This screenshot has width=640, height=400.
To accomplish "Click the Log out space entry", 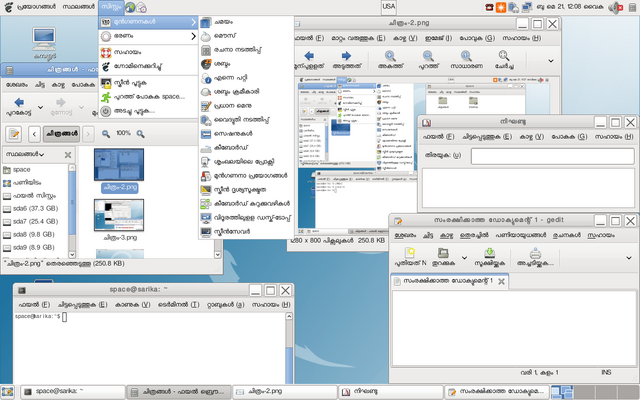I will pyautogui.click(x=148, y=97).
